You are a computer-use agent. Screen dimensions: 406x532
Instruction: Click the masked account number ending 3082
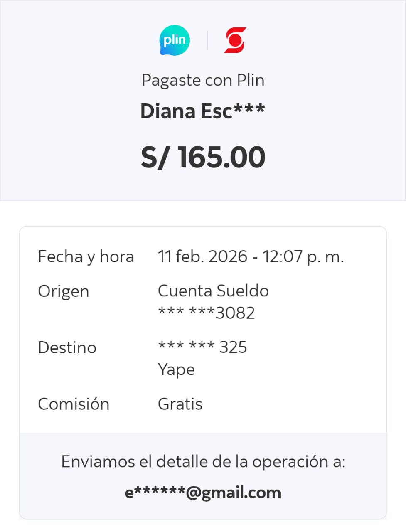207,313
